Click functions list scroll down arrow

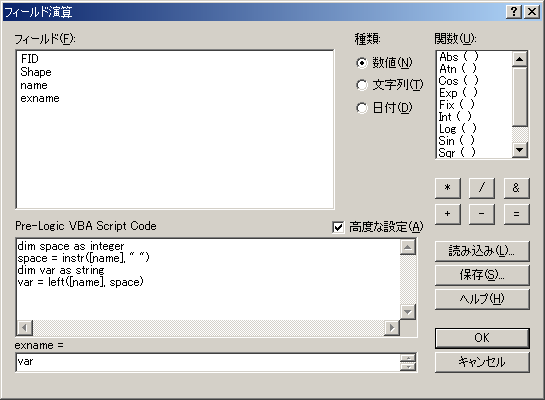pyautogui.click(x=520, y=150)
